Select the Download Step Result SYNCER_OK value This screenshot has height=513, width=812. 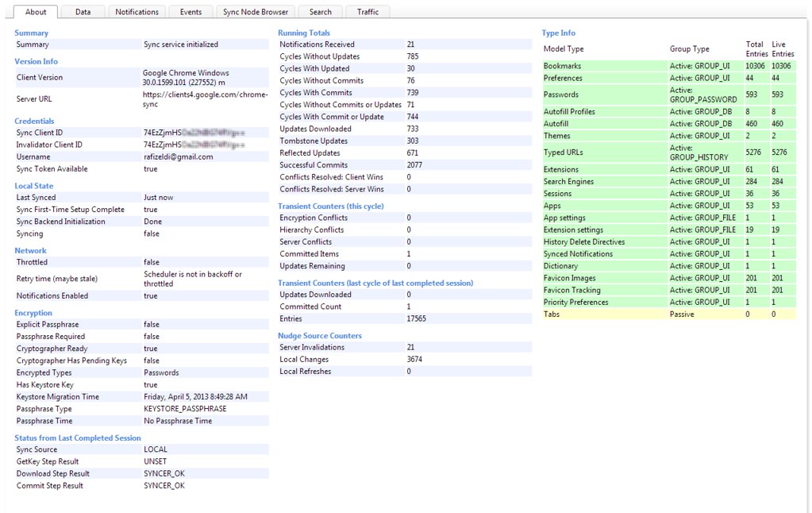click(x=164, y=473)
